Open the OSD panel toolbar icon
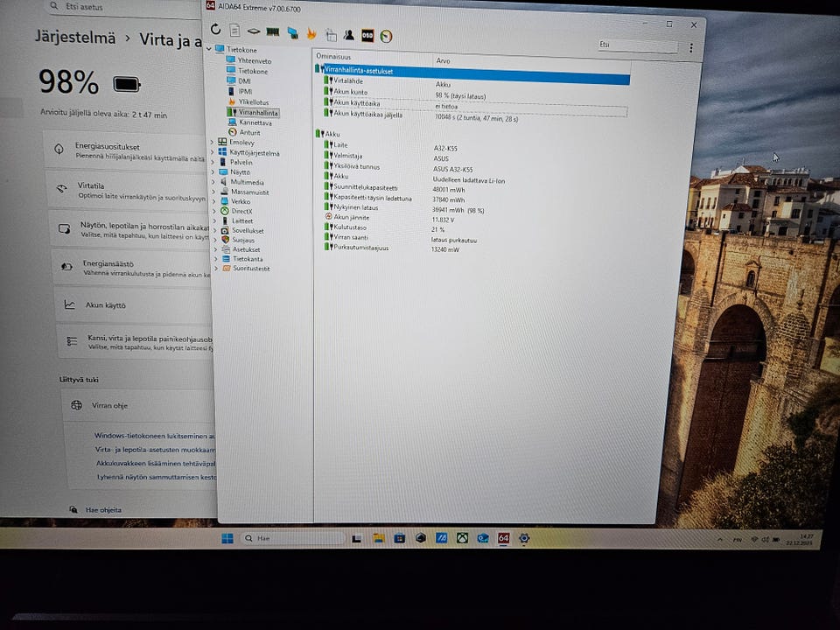840x630 pixels. tap(367, 36)
